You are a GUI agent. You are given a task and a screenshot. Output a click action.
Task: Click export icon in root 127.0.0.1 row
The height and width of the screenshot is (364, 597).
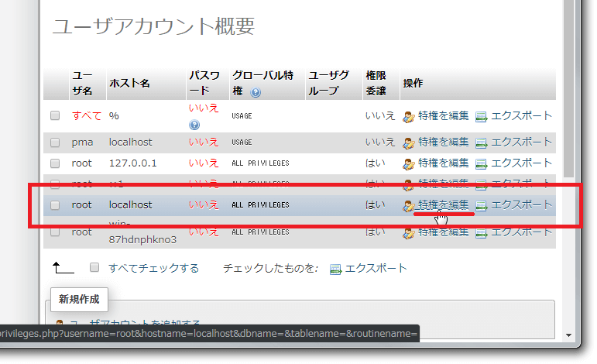(481, 163)
